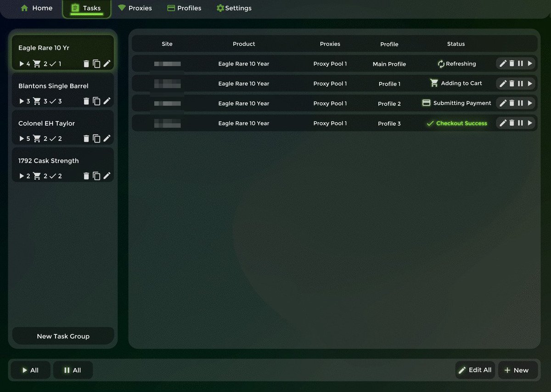Click the Site column header
551x392 pixels.
tap(167, 44)
